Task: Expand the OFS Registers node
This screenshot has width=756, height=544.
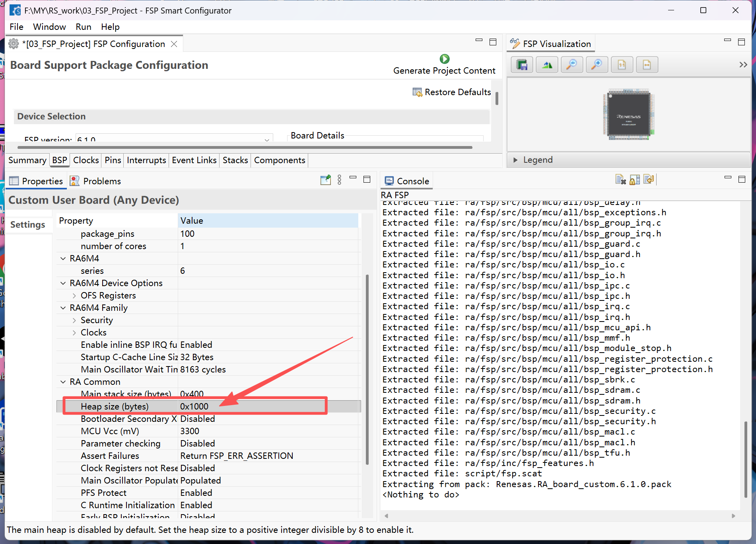Action: (x=74, y=296)
